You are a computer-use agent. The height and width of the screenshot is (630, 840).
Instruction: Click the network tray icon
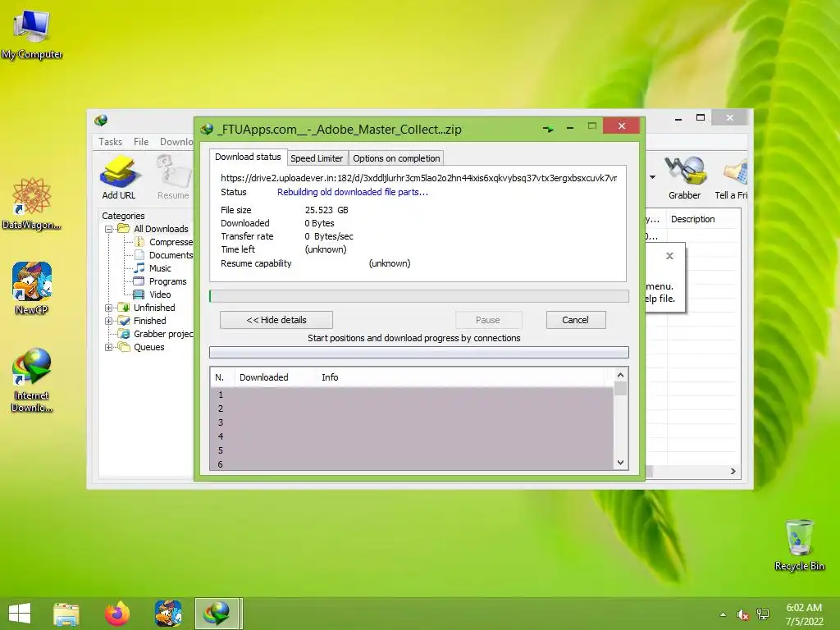(x=762, y=614)
